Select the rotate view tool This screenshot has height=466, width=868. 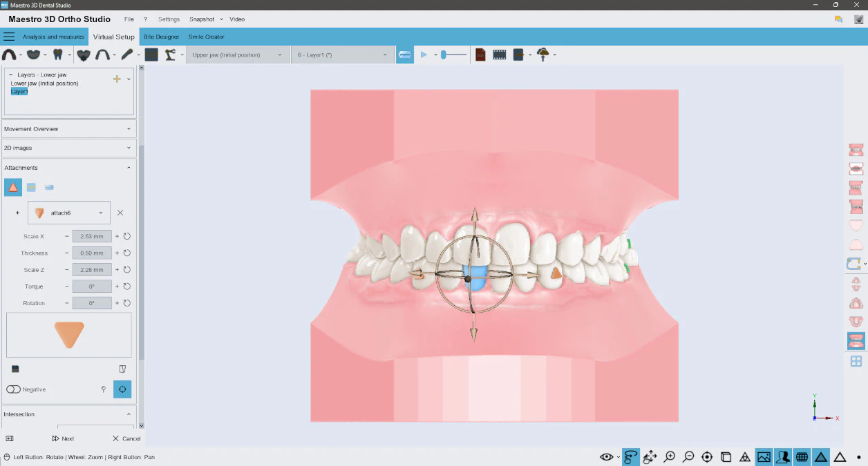630,456
